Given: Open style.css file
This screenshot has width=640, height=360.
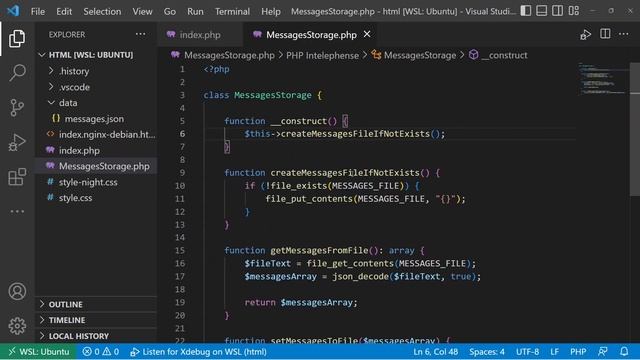Looking at the screenshot, I should click(x=96, y=198).
